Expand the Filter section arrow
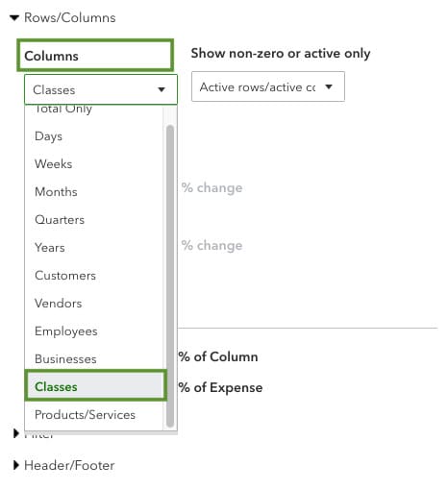This screenshot has height=490, width=448. click(16, 433)
